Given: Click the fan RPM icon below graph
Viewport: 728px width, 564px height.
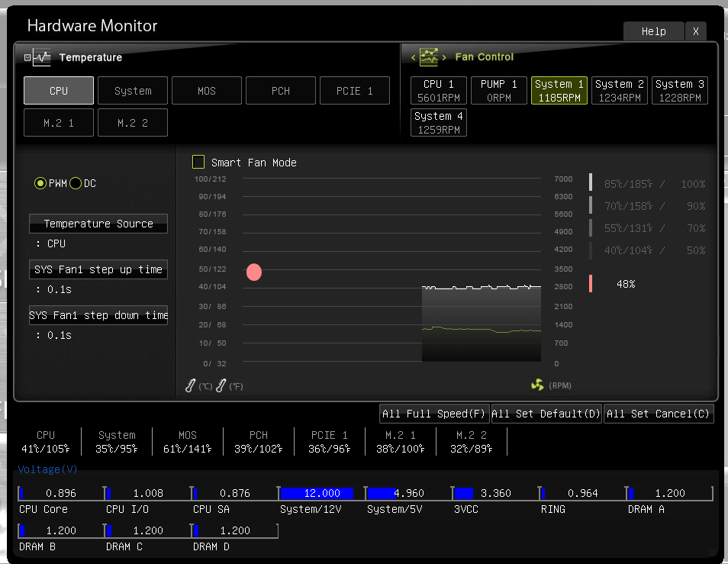Looking at the screenshot, I should 537,385.
